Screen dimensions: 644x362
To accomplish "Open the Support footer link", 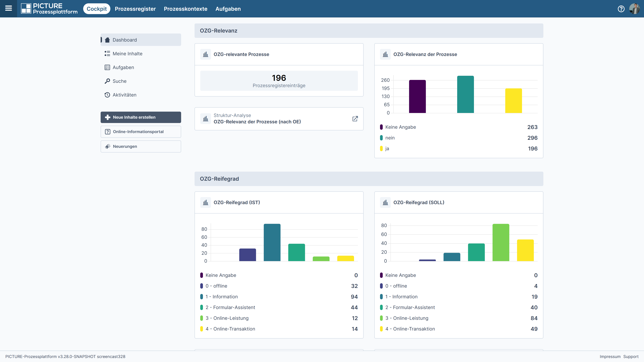I will click(631, 356).
